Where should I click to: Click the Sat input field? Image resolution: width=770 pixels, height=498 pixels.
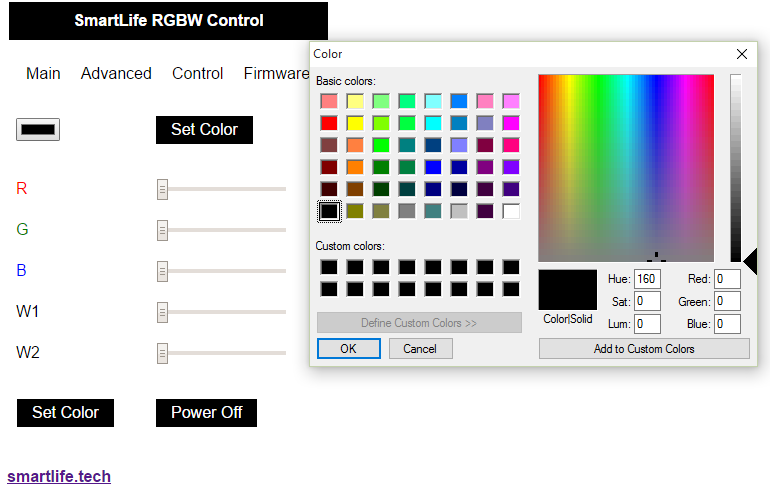pos(647,301)
